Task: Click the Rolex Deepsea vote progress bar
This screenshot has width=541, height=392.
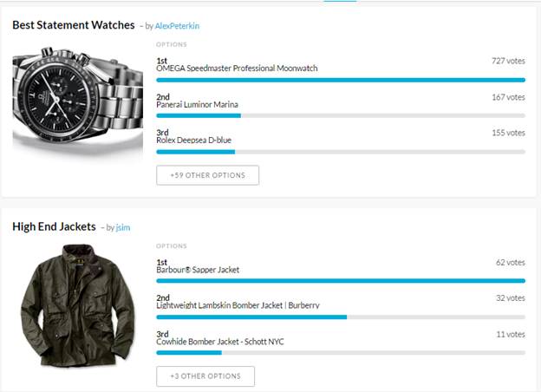Action: [x=340, y=152]
